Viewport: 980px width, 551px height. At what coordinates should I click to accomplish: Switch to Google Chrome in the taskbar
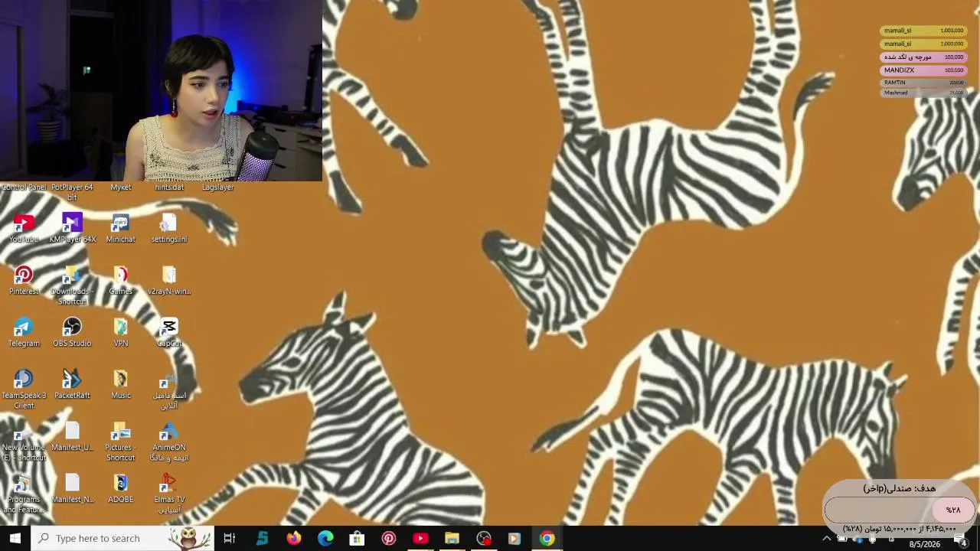(547, 538)
